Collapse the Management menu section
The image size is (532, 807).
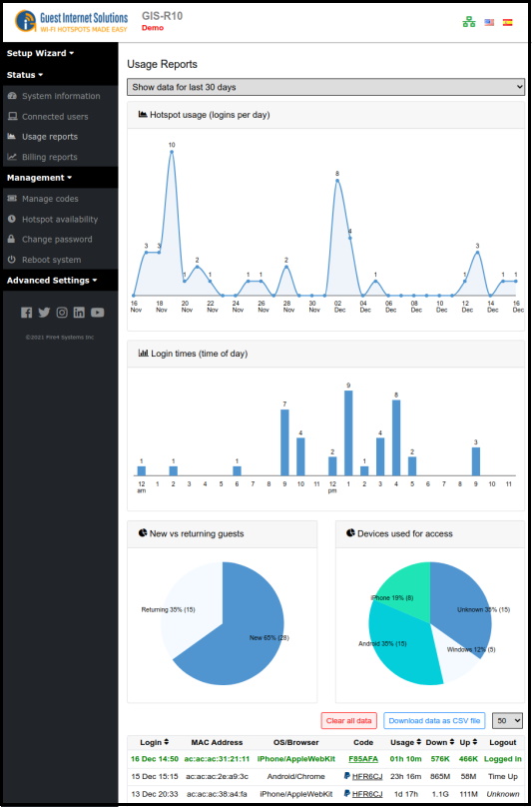[39, 178]
